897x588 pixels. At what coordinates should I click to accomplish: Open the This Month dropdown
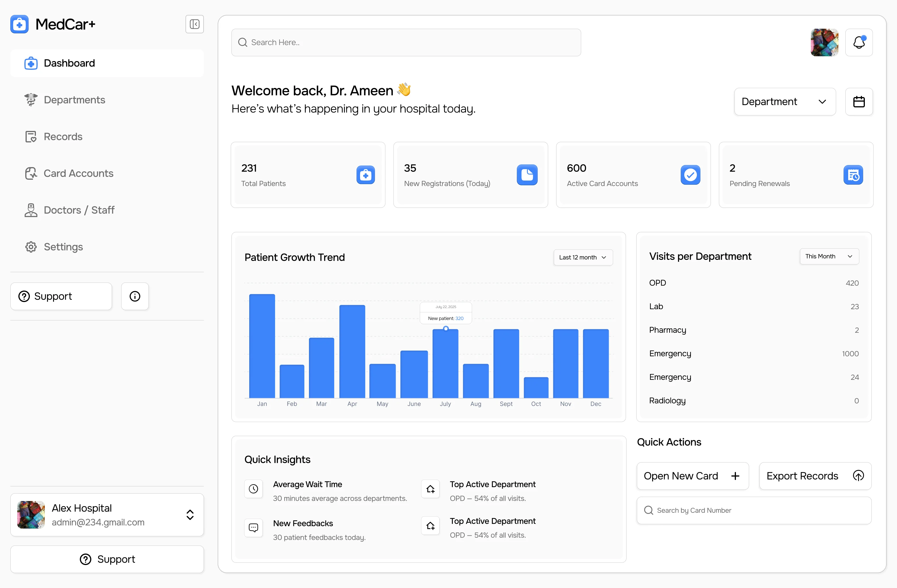[829, 256]
